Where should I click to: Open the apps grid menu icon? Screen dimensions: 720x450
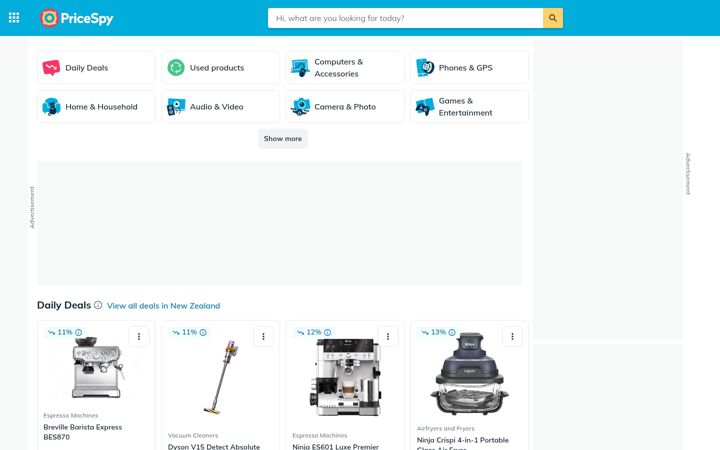click(14, 18)
